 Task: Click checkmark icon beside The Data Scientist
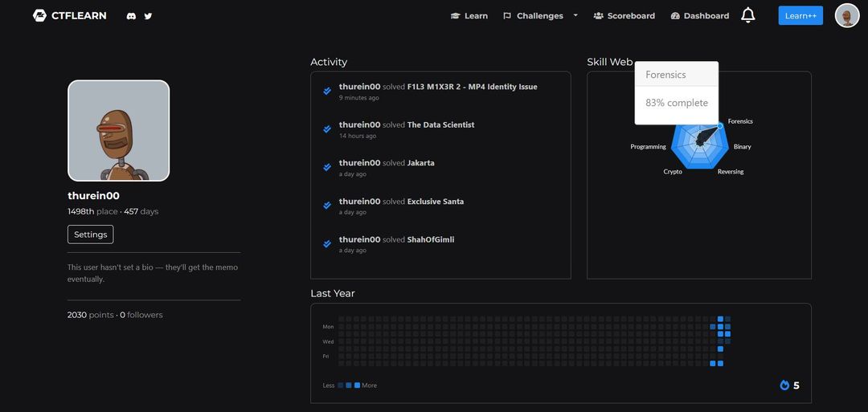327,129
